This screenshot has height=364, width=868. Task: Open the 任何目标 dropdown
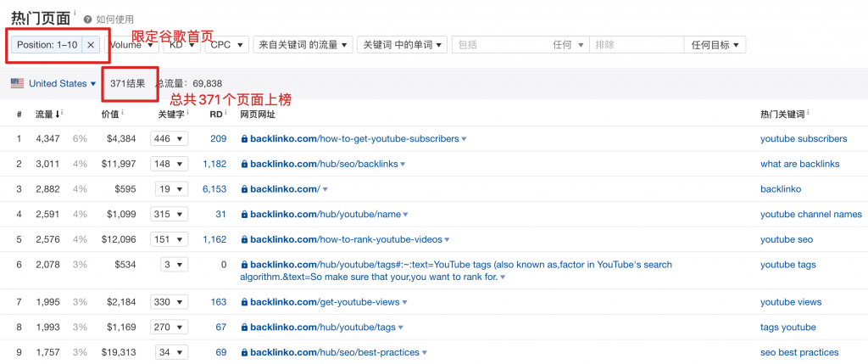pos(715,45)
